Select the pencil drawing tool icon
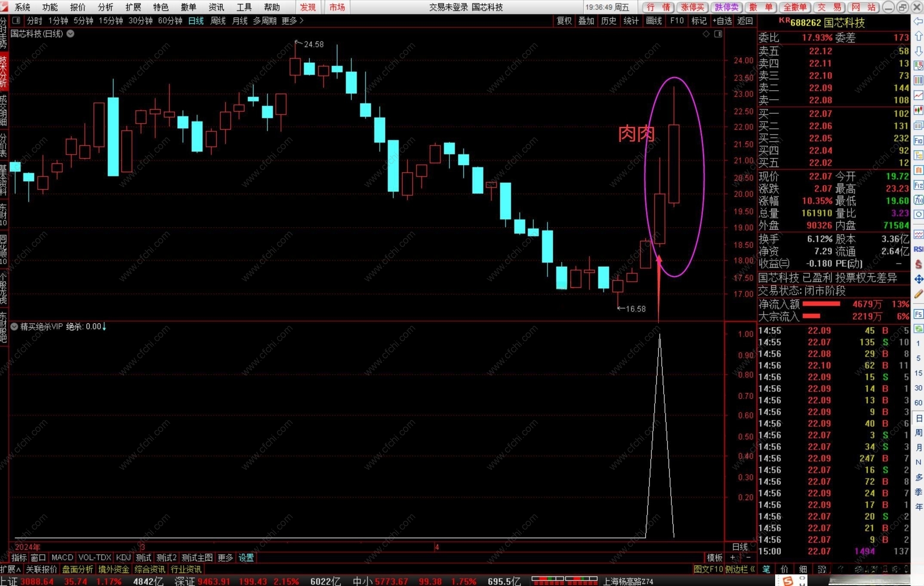The height and width of the screenshot is (586, 924). pos(918,294)
